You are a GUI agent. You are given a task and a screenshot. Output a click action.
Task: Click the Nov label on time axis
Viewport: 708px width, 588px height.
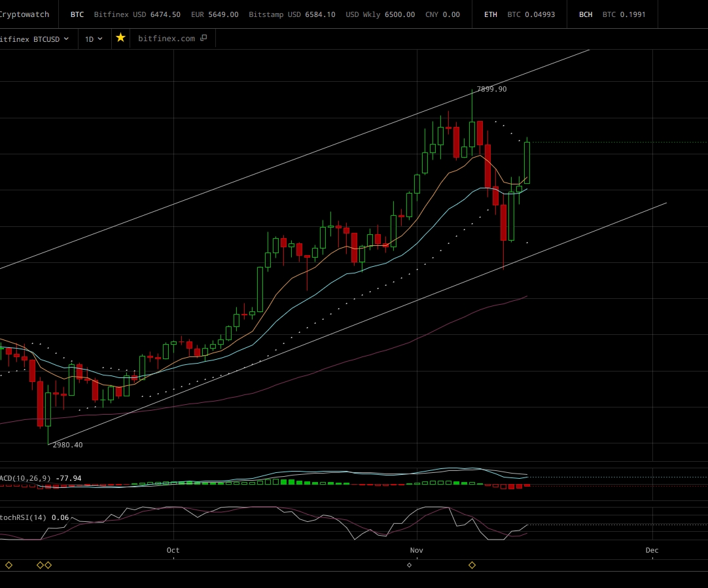[x=416, y=550]
